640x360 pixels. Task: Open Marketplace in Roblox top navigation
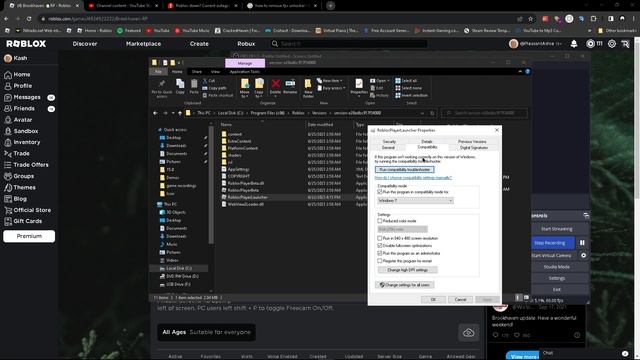coord(143,44)
